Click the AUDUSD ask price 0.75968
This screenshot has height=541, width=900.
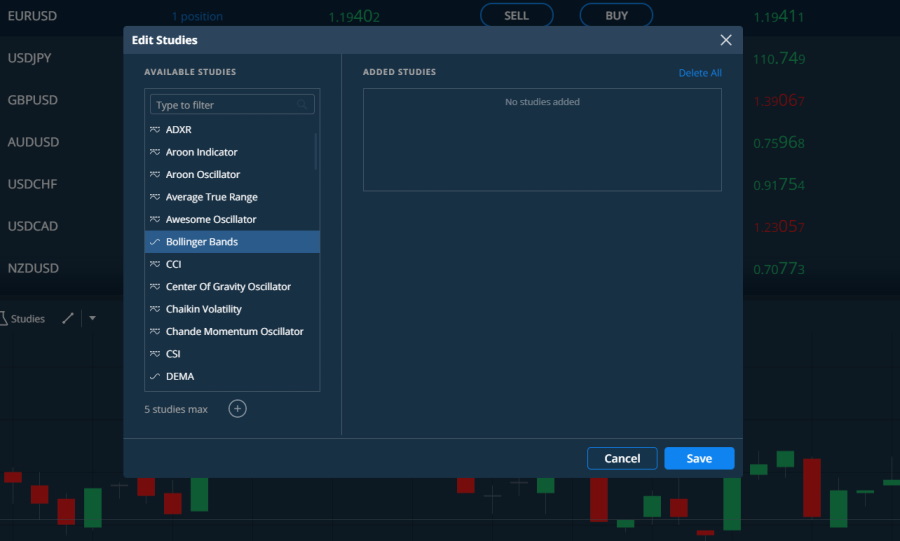(779, 142)
